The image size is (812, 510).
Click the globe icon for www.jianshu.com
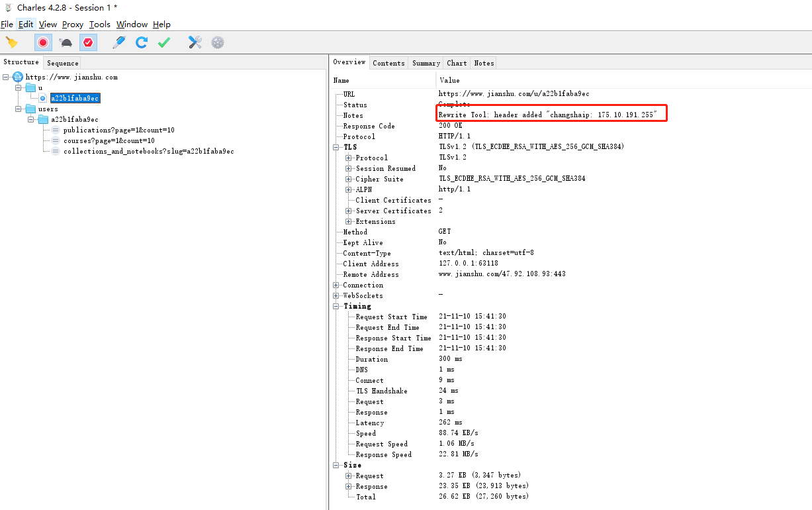pyautogui.click(x=18, y=77)
